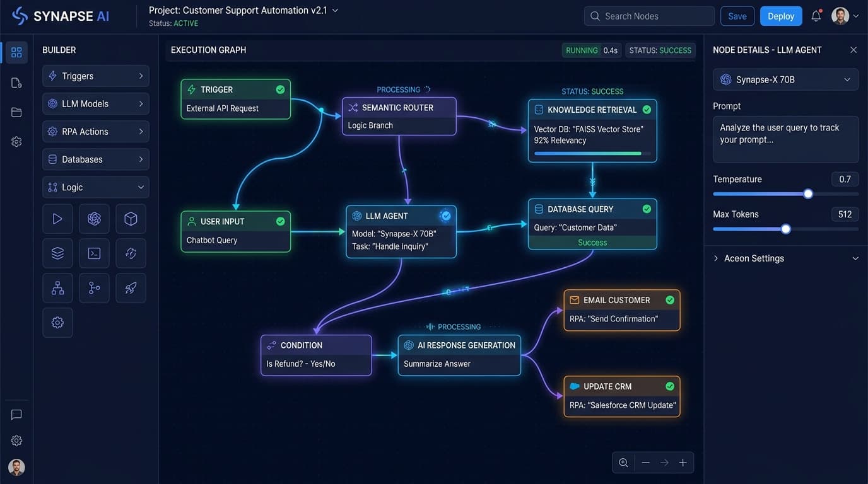
Task: Open the folder icon in left sidebar
Action: [x=16, y=112]
